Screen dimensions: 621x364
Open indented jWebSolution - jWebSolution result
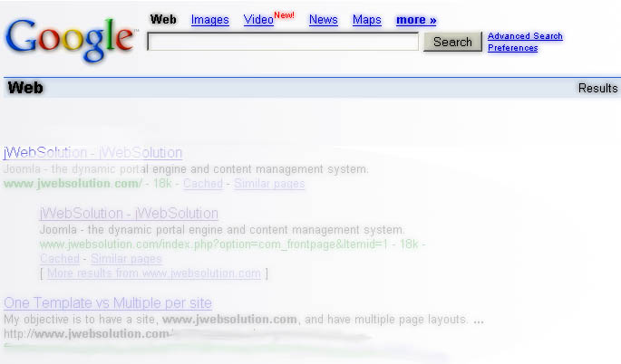point(129,214)
